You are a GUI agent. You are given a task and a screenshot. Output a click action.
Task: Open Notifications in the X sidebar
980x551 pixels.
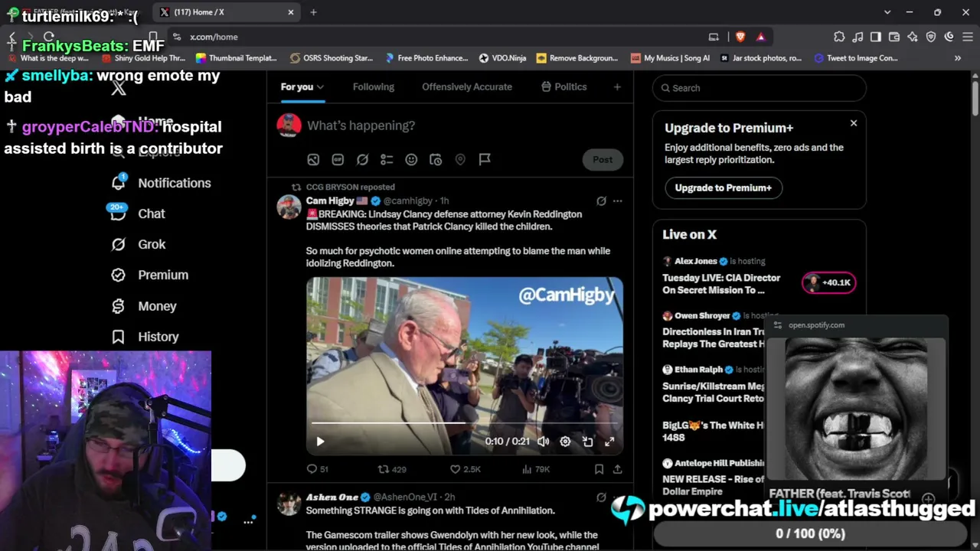pos(162,183)
